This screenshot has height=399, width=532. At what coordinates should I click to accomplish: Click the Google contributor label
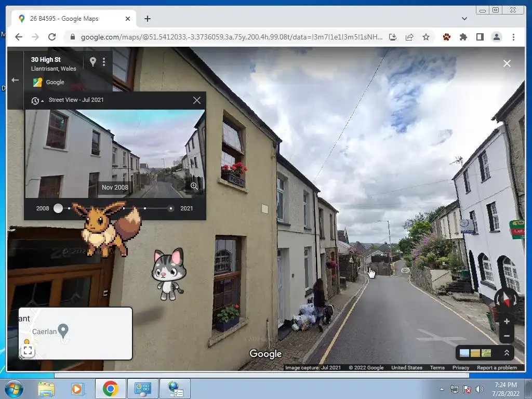click(x=55, y=82)
